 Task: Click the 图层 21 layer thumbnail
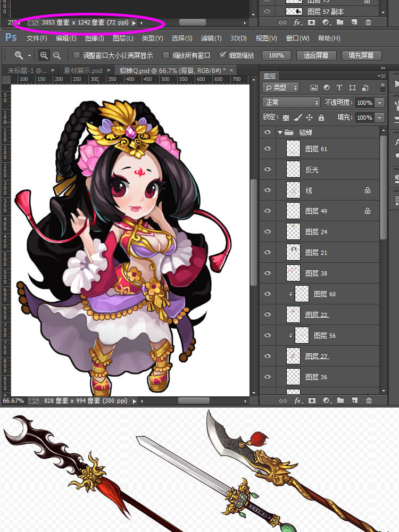pyautogui.click(x=293, y=252)
